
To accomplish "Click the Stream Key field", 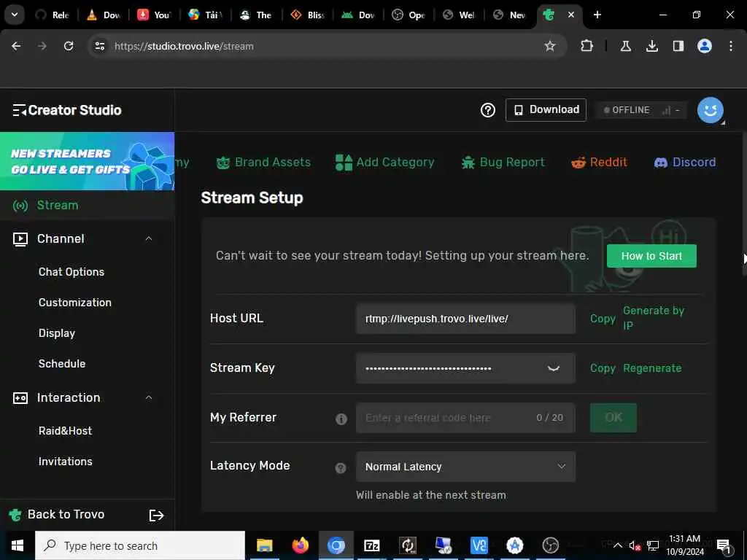I will click(x=465, y=368).
